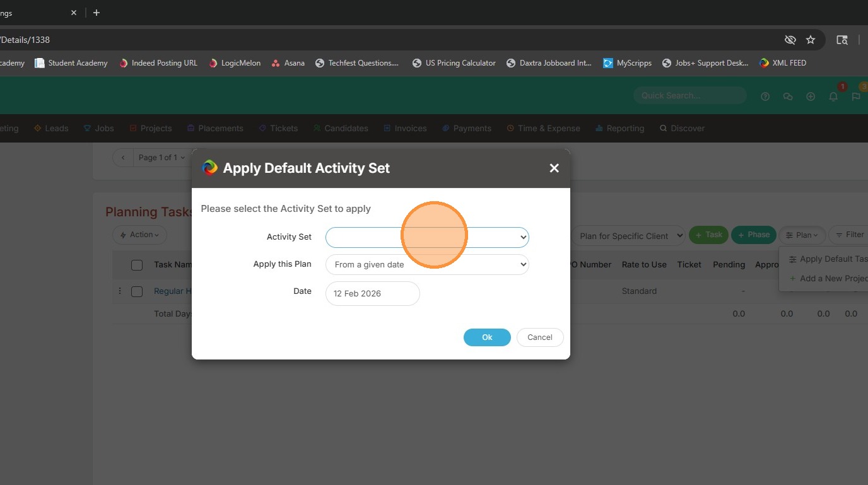Open the Apply this Plan dropdown
868x485 pixels.
(x=427, y=264)
